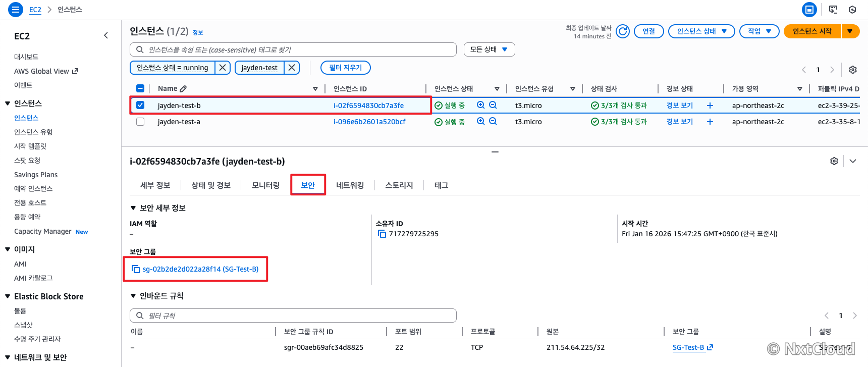868x367 pixels.
Task: Open the CloudShell icon in top bar
Action: point(833,10)
